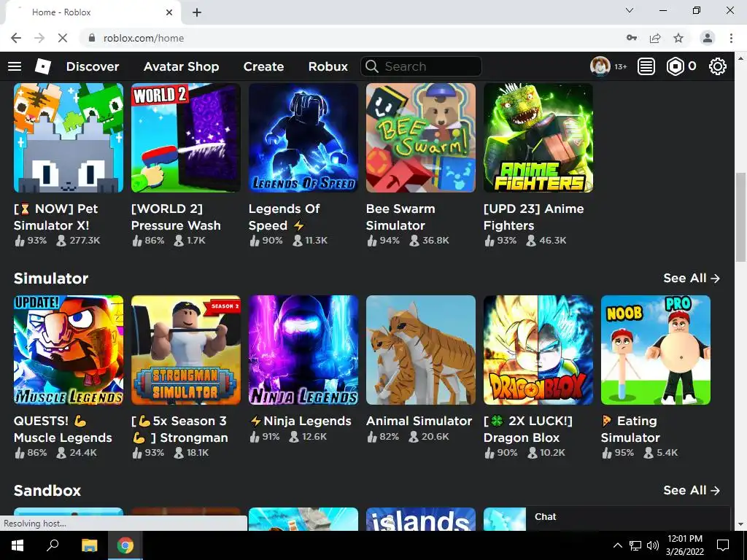Click the scrollbar down arrow

pos(740,524)
